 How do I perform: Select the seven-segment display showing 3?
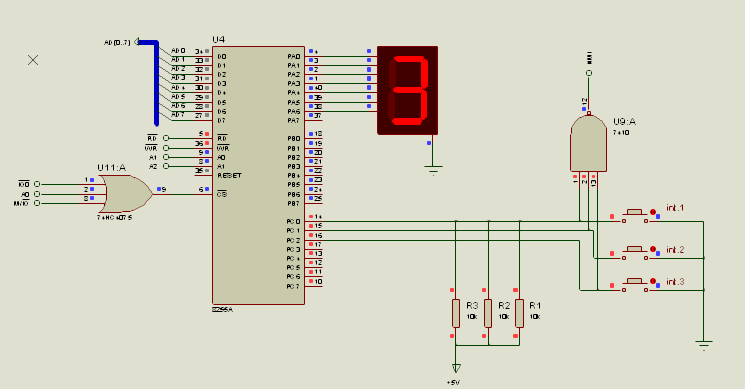click(407, 90)
